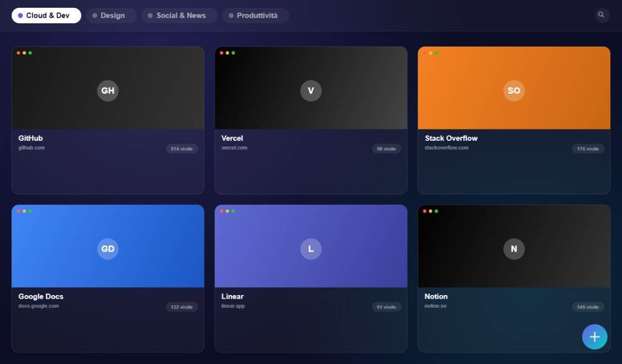
Task: Open the Notion title link
Action: tap(436, 297)
